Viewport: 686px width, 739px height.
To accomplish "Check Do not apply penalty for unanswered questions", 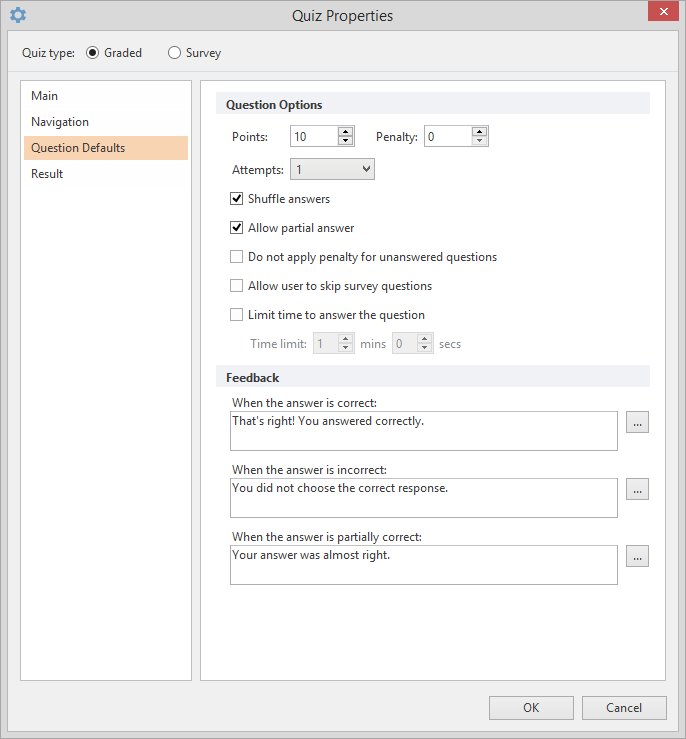I will click(x=237, y=257).
